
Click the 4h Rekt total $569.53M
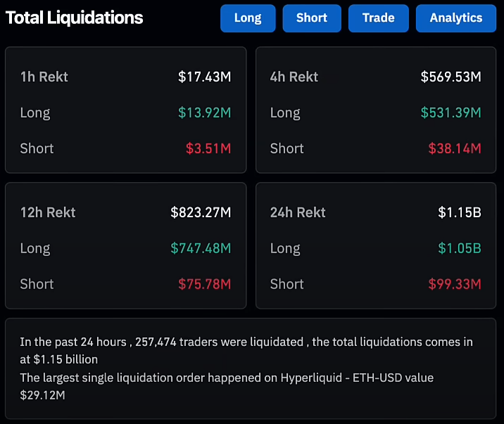(451, 77)
